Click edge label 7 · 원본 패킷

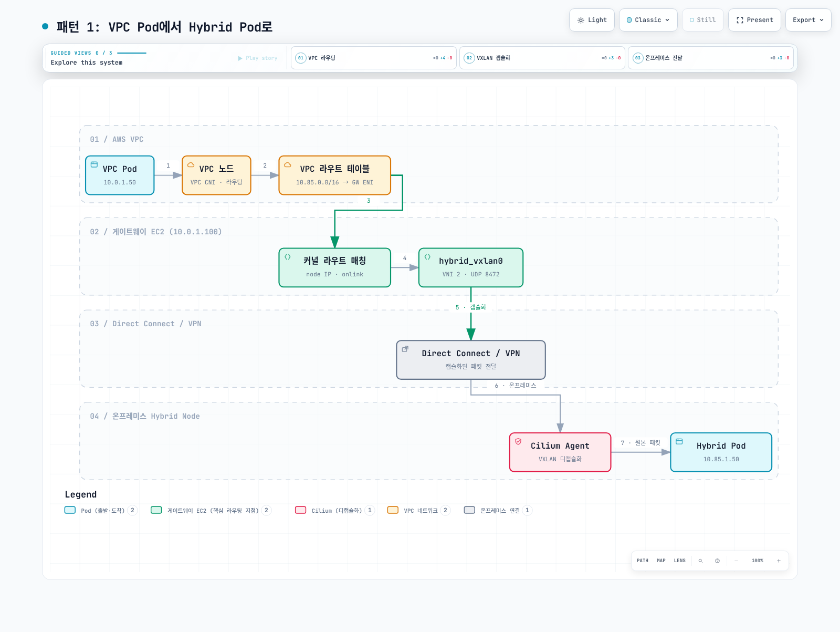pyautogui.click(x=640, y=443)
